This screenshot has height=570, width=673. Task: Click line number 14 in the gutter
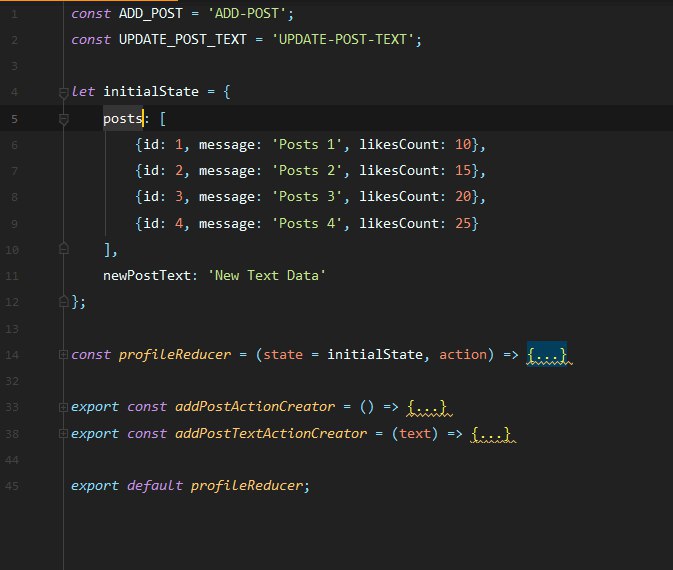click(12, 355)
